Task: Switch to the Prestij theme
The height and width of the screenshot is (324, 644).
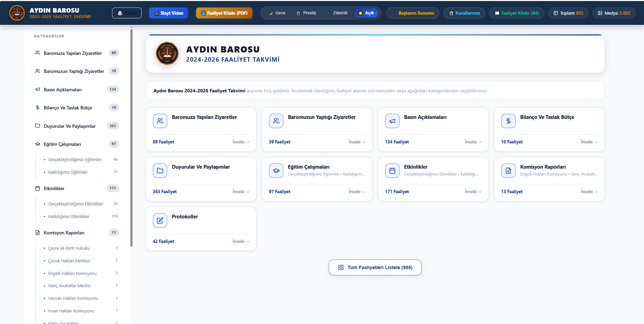Action: point(306,13)
